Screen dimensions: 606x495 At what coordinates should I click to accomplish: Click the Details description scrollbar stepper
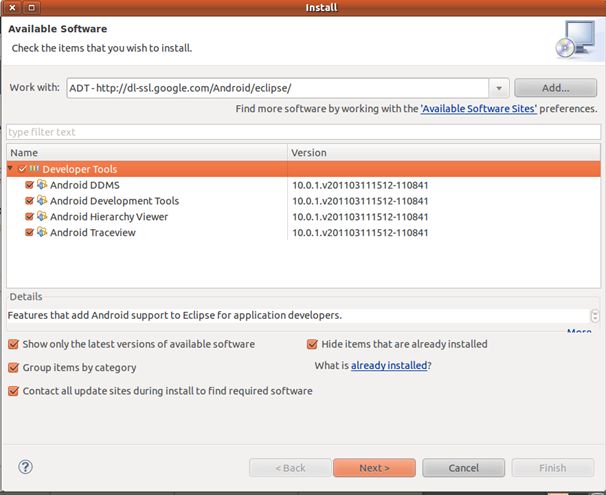[595, 316]
